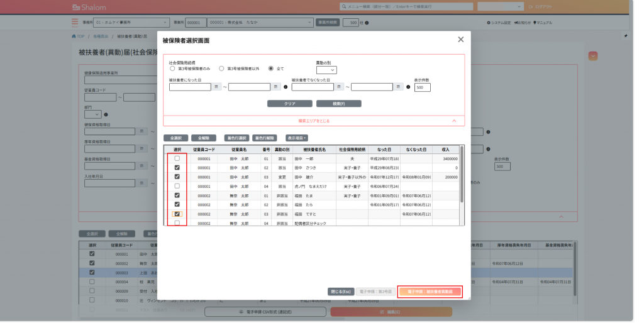Expand the 表示項目 dropdown button

coord(297,138)
